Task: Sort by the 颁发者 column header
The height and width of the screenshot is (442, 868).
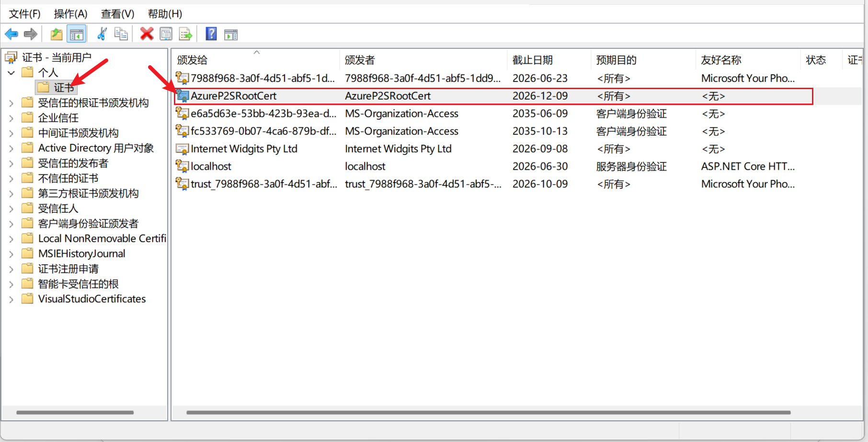Action: 360,60
